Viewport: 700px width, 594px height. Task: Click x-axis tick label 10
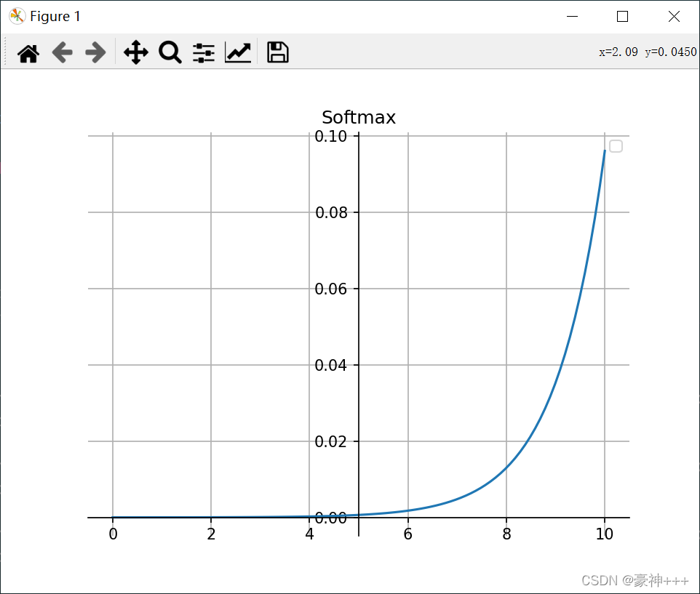click(x=605, y=534)
